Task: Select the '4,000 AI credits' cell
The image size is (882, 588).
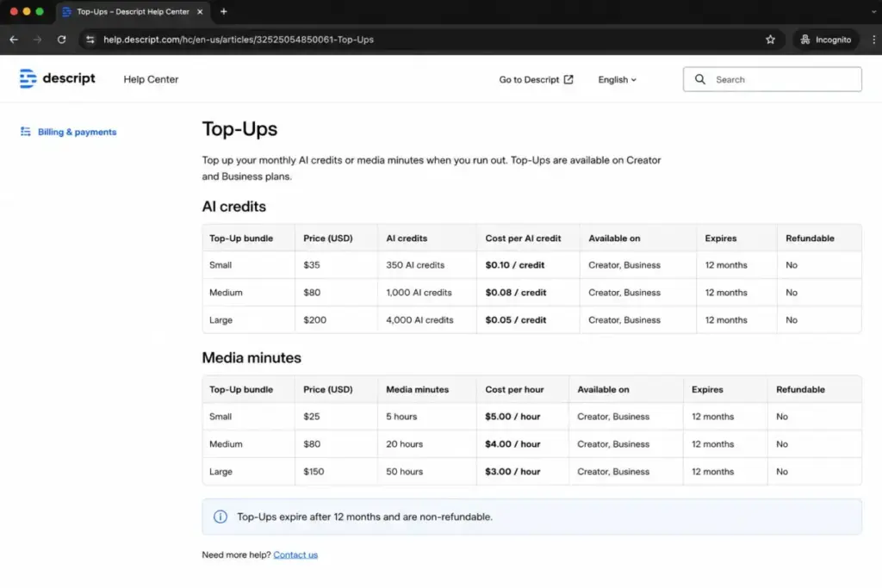Action: (427, 320)
